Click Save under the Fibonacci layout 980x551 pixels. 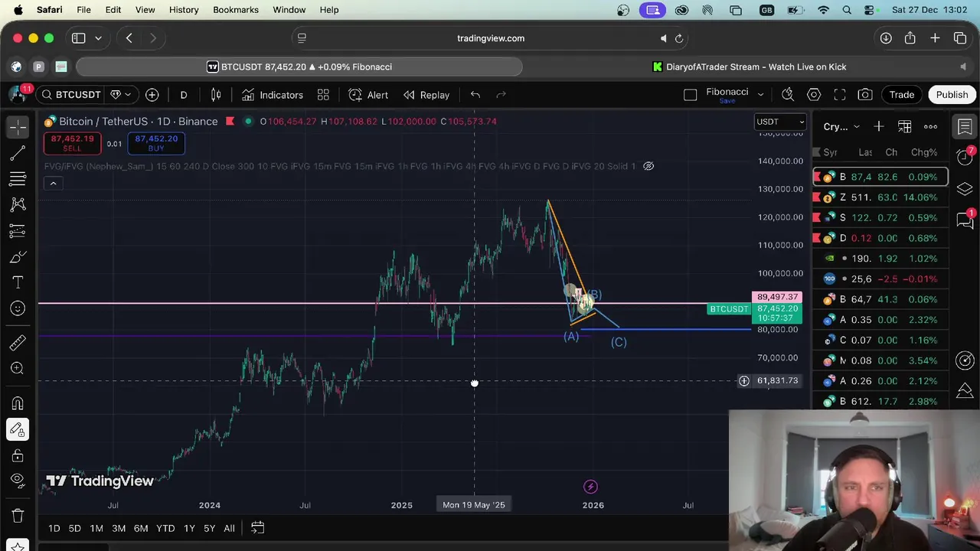[x=727, y=101]
